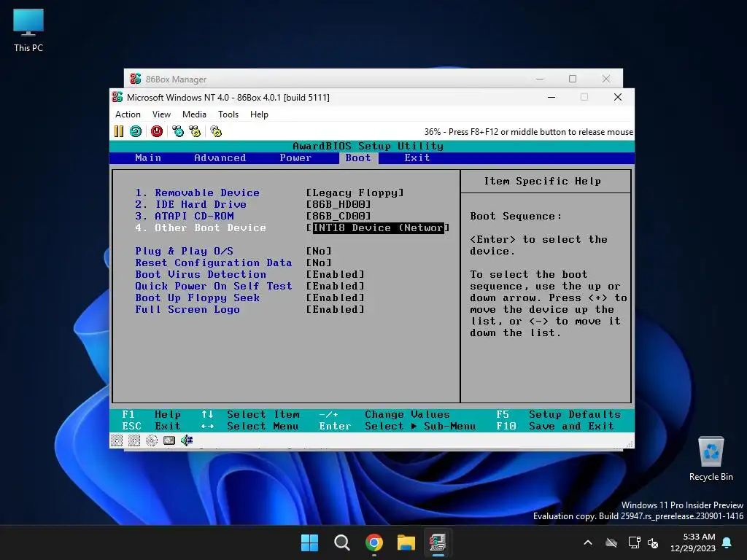Screen dimensions: 747x560
Task: Open the Windows Start menu
Action: point(309,542)
